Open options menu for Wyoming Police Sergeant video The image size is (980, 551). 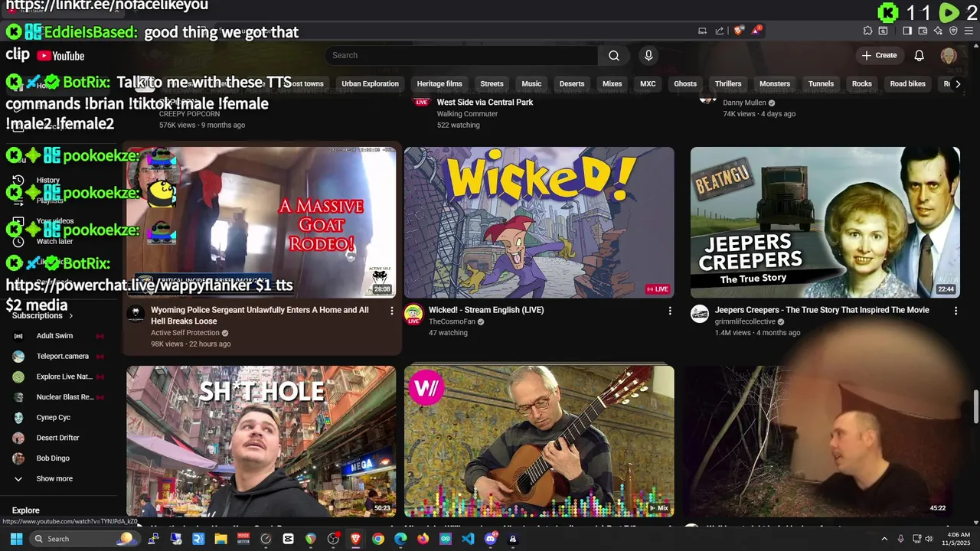tap(392, 311)
